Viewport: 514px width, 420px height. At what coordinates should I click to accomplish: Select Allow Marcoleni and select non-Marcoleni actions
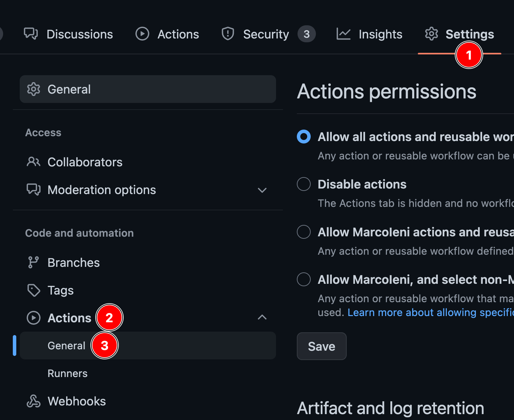303,279
